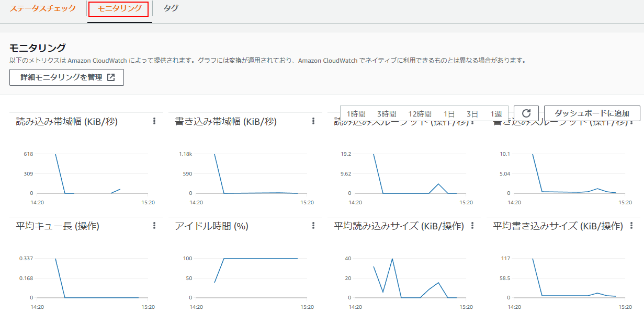Image resolution: width=644 pixels, height=314 pixels.
Task: Select the 1時間 time range
Action: [356, 114]
